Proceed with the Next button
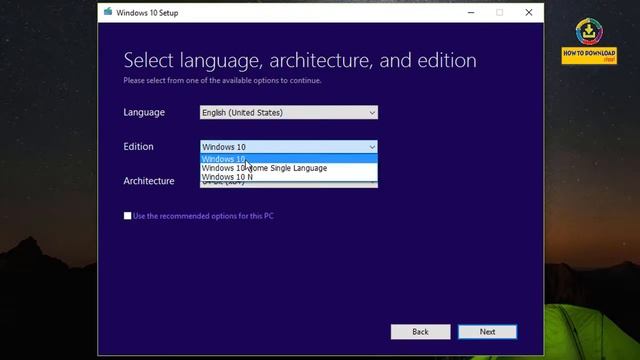Image resolution: width=640 pixels, height=360 pixels. coord(487,332)
